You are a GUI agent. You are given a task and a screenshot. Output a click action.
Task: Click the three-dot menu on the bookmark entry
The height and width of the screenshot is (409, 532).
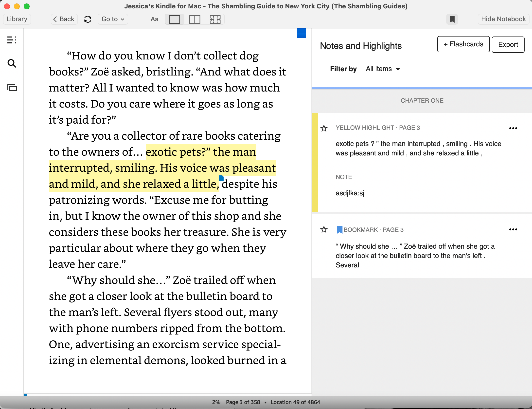coord(514,229)
